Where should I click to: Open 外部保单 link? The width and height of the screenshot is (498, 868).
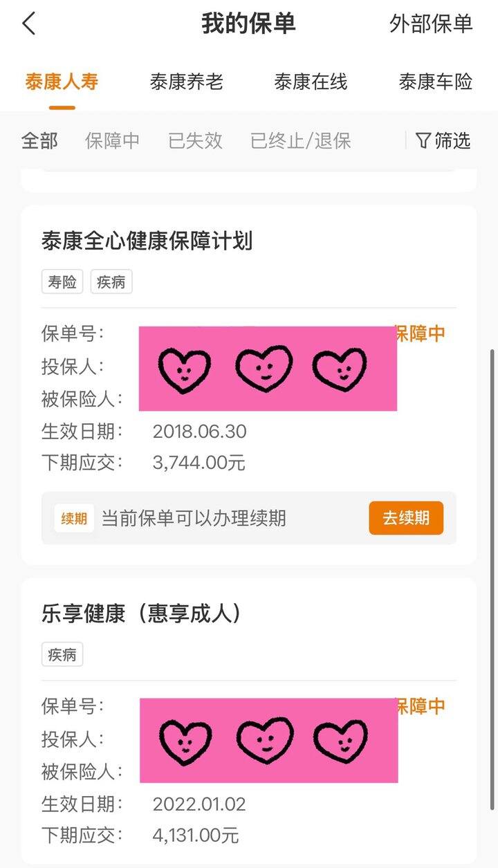click(x=431, y=24)
